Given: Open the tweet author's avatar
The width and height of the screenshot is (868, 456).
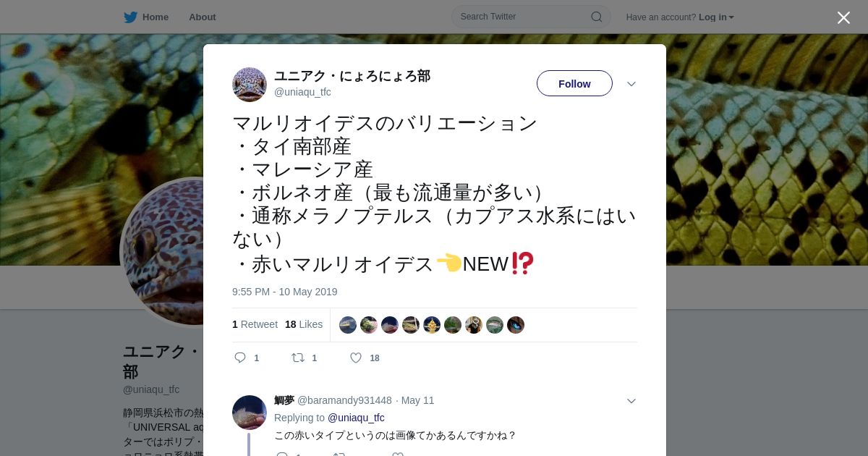Looking at the screenshot, I should click(250, 85).
